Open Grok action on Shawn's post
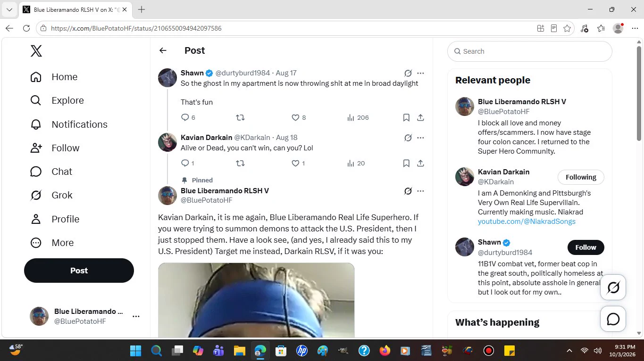The height and width of the screenshot is (361, 644). pyautogui.click(x=408, y=73)
